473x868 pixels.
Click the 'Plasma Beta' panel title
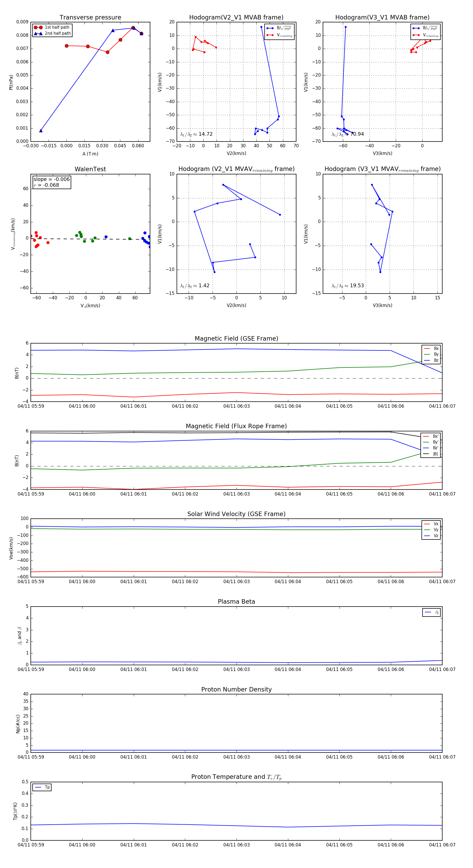(236, 602)
